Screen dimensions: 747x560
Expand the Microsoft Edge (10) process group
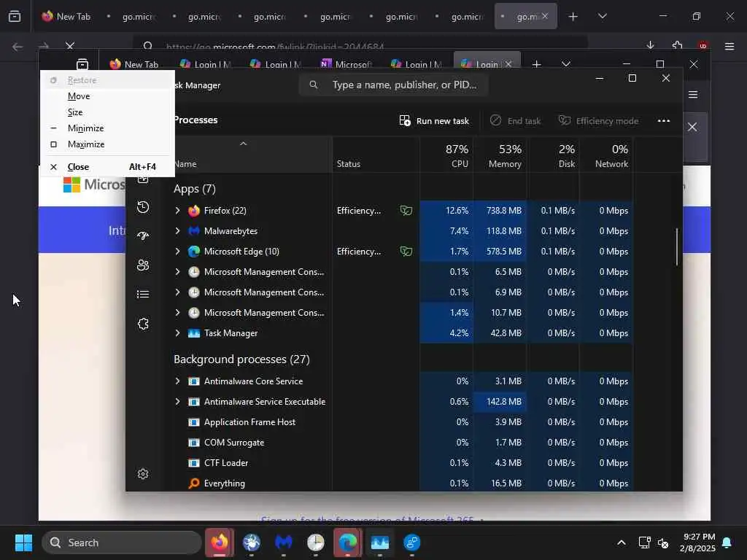point(178,252)
